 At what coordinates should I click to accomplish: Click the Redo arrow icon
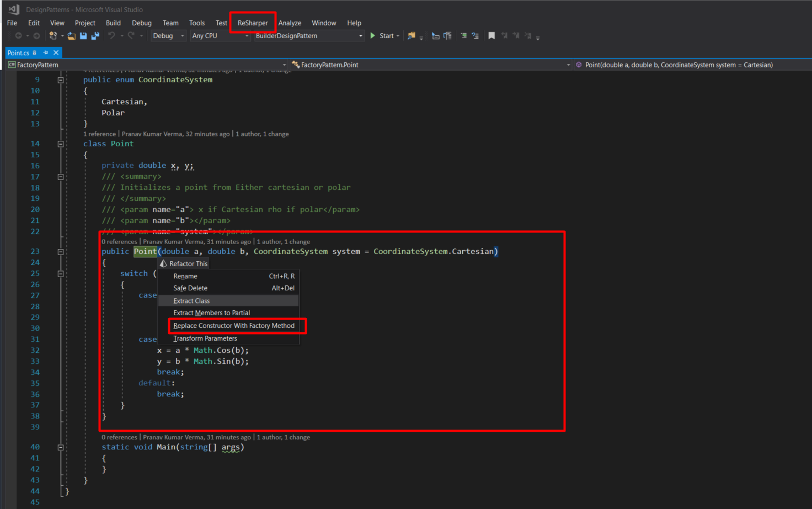[131, 36]
